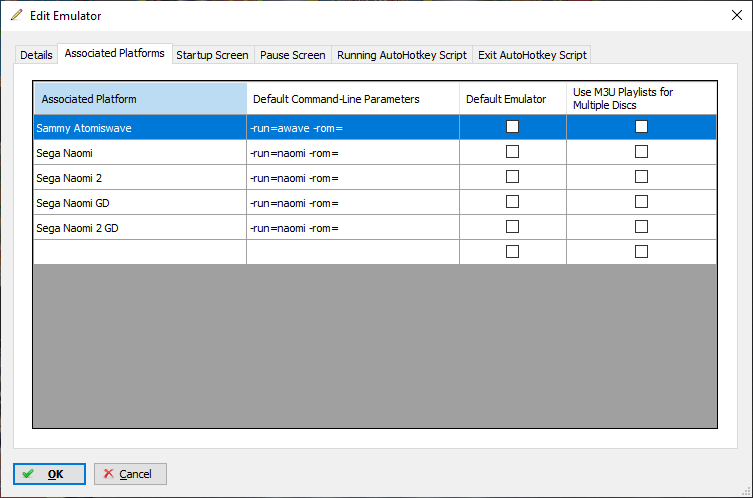753x498 pixels.
Task: Go to Exit AutoHotkey Script tab
Action: click(x=532, y=55)
